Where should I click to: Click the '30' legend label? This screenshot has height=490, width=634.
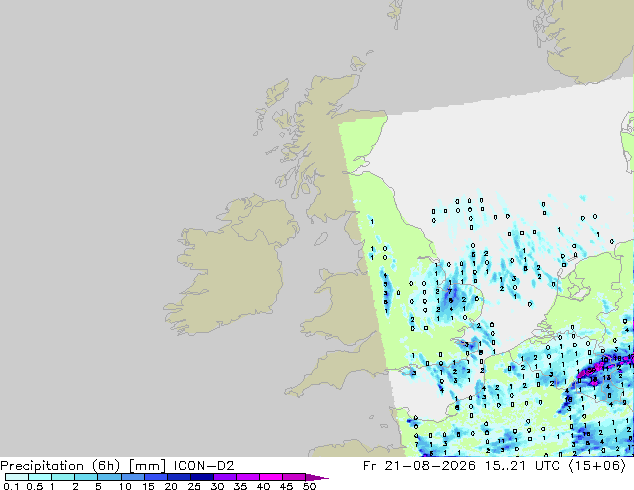(x=217, y=486)
